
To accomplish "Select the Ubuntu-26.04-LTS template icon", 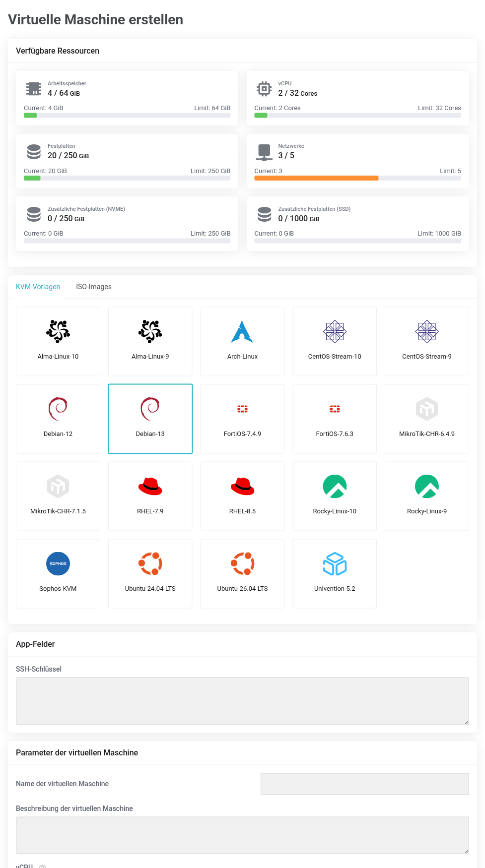I will [242, 563].
